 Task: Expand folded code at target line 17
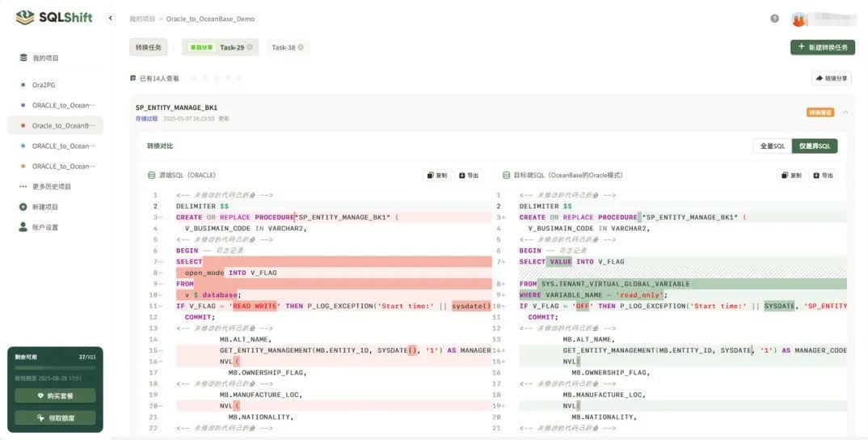[568, 383]
